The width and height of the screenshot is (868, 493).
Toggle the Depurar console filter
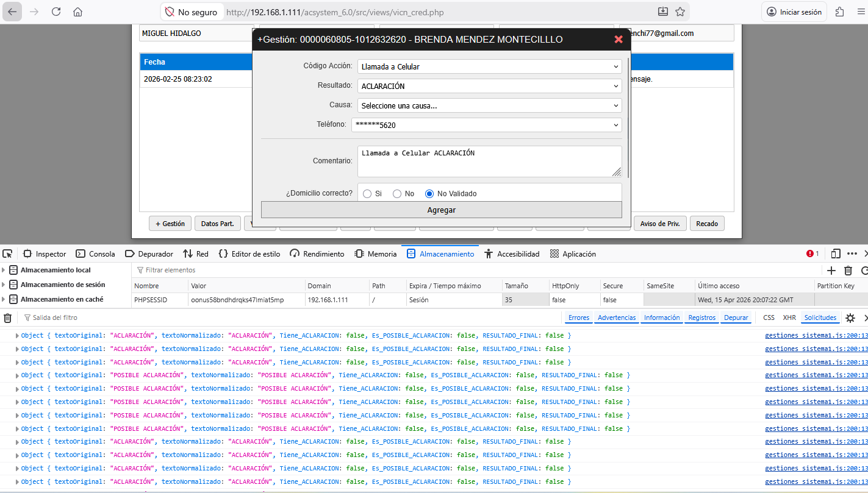pos(736,317)
